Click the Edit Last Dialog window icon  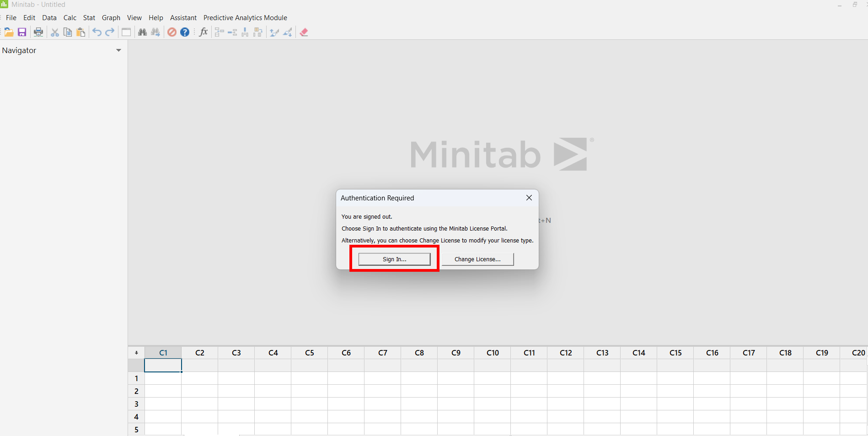[126, 32]
